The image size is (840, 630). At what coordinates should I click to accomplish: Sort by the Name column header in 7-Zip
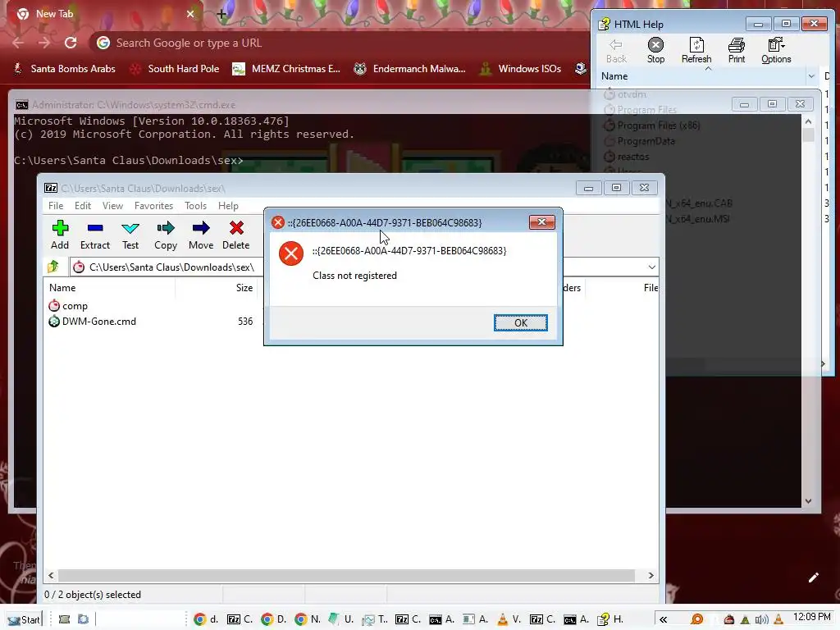point(109,288)
